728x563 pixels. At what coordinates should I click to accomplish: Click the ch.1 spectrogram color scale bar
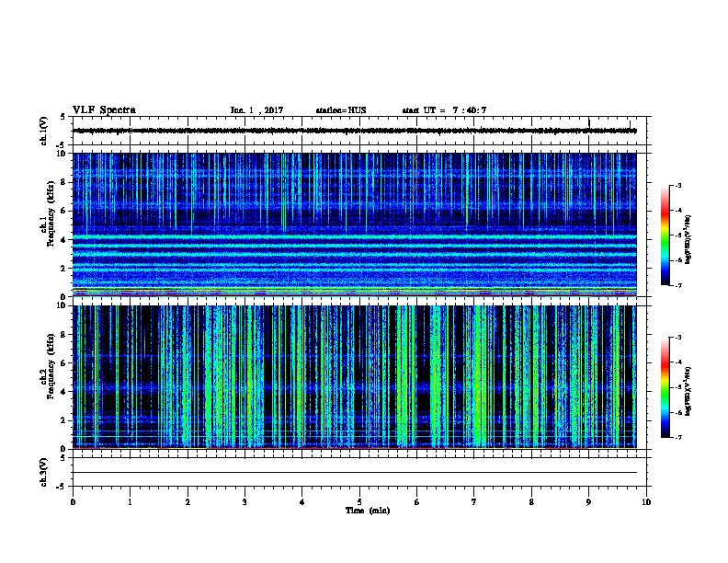pos(665,236)
